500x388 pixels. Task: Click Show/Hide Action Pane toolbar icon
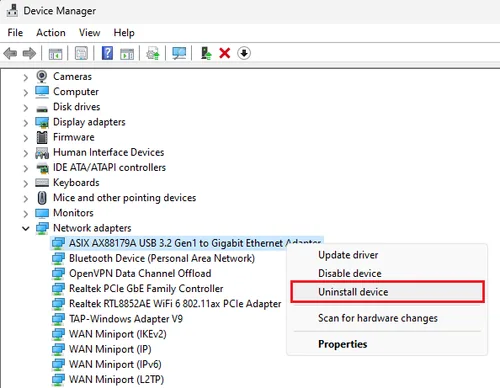127,53
